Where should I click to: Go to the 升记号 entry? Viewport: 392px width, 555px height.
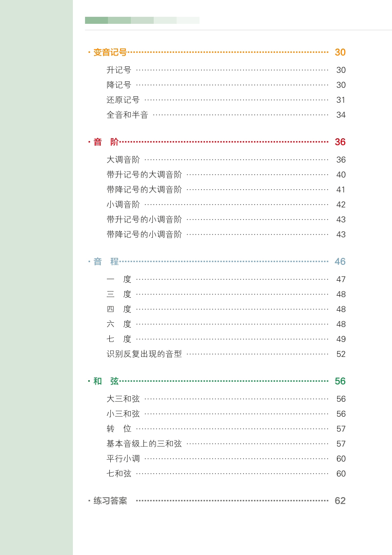point(119,70)
